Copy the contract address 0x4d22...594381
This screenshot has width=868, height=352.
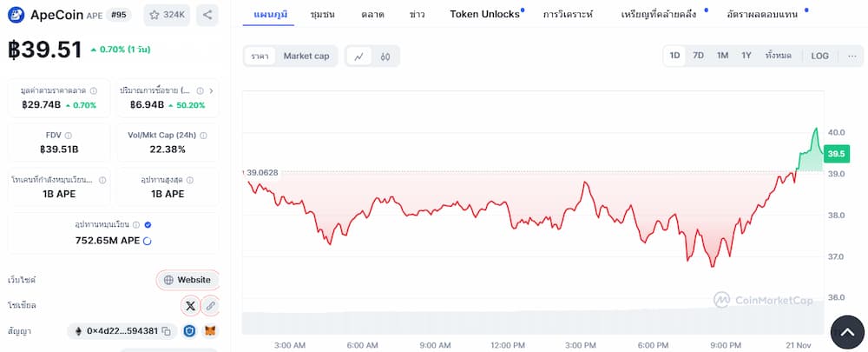[166, 331]
